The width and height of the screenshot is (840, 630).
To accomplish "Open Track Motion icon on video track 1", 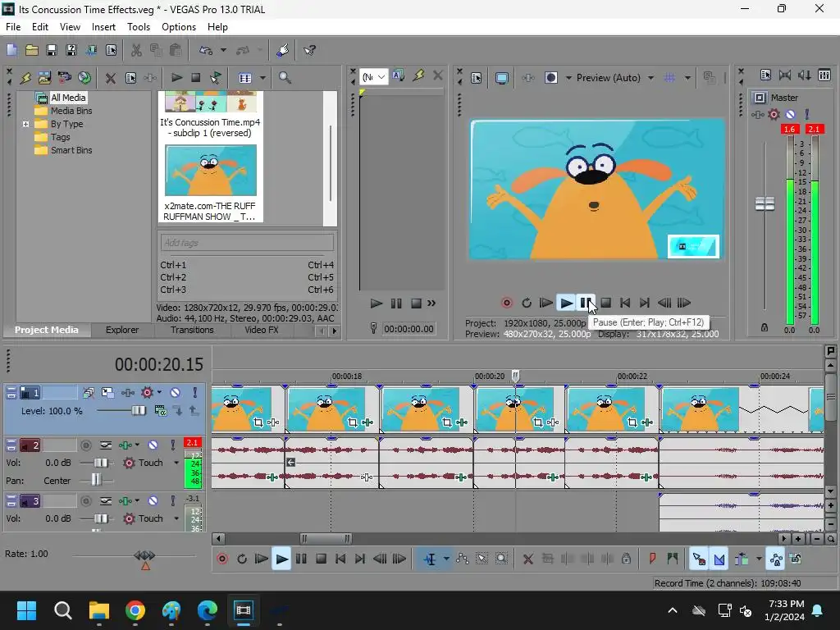I will click(107, 393).
